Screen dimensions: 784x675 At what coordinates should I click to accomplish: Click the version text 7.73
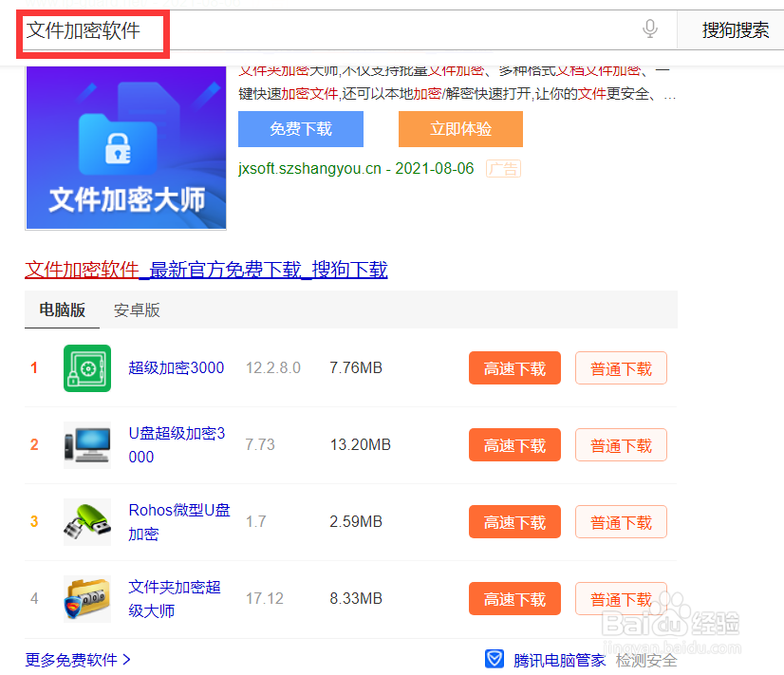[x=260, y=444]
